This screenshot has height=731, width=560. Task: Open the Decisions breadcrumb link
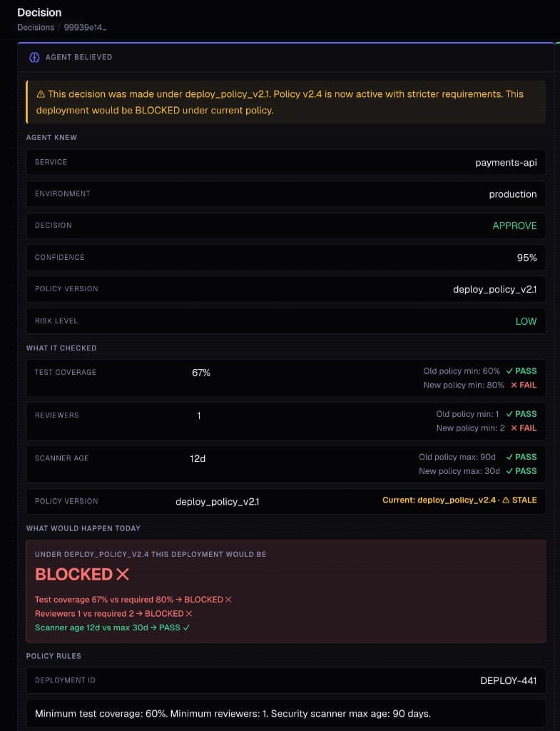pyautogui.click(x=36, y=28)
